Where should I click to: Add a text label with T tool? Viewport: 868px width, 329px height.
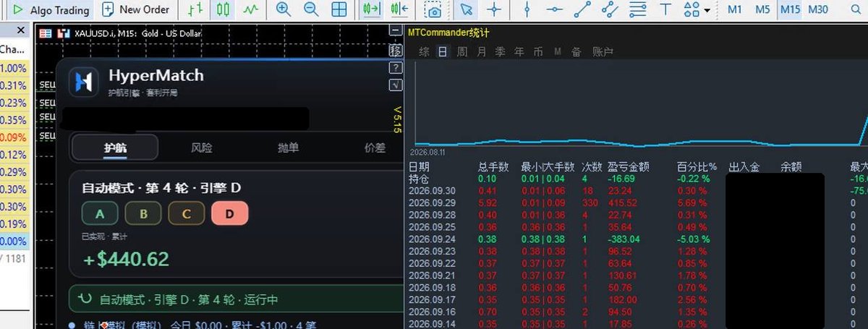click(666, 10)
